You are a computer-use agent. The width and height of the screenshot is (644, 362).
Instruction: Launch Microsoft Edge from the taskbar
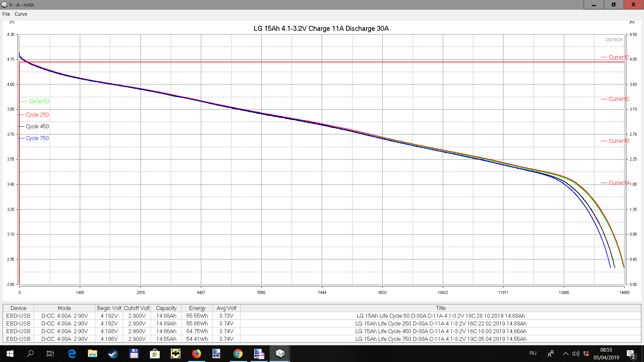pos(72,354)
